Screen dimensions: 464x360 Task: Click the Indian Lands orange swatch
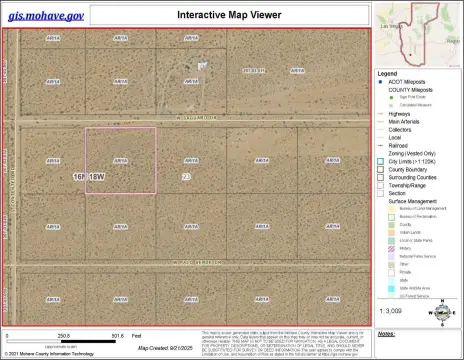point(391,233)
